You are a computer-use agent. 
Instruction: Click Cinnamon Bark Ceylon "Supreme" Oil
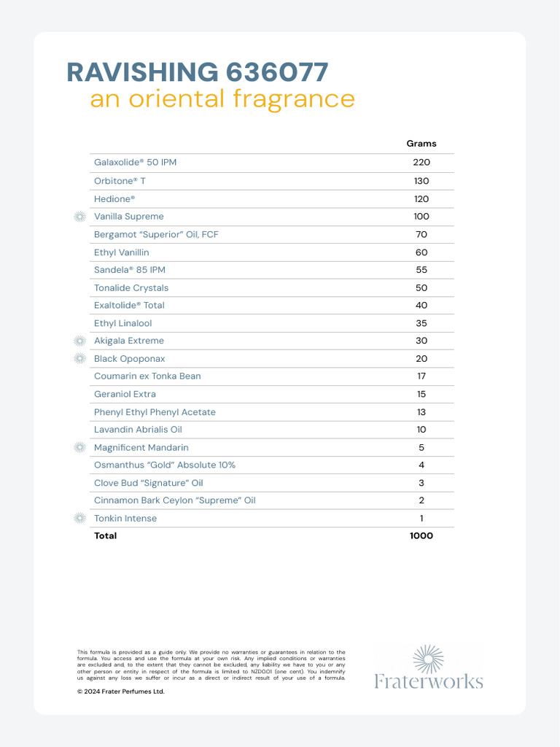(175, 500)
